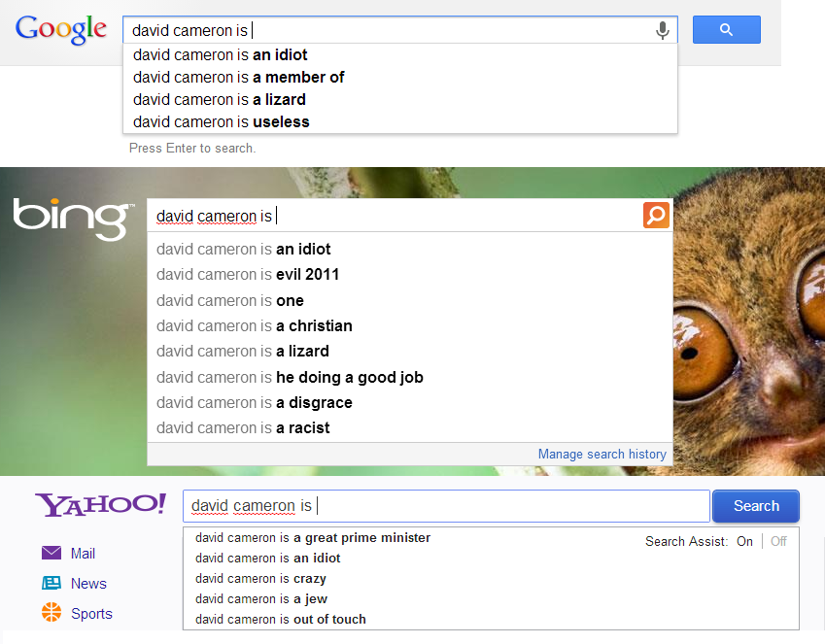
Task: Click the orange Bing search magnifier icon
Action: coord(656,215)
